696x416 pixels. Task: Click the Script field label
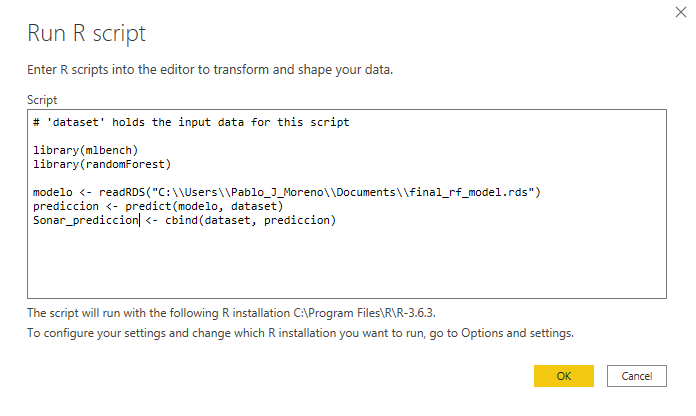(x=42, y=100)
